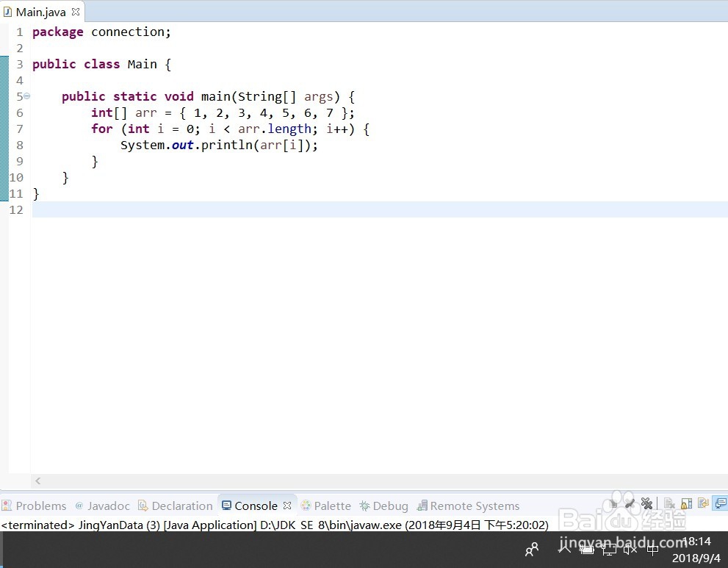Collapse the main method fold marker
The width and height of the screenshot is (728, 568).
click(x=27, y=96)
